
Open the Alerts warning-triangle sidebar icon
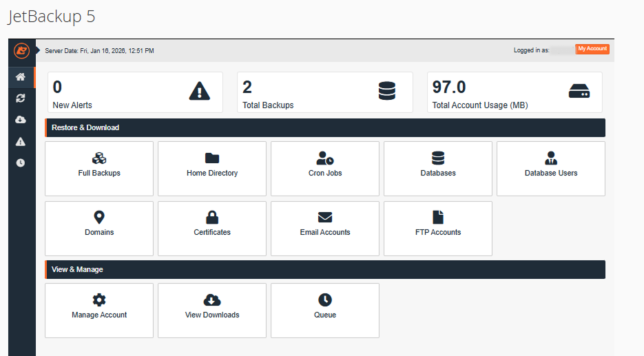[x=21, y=141]
